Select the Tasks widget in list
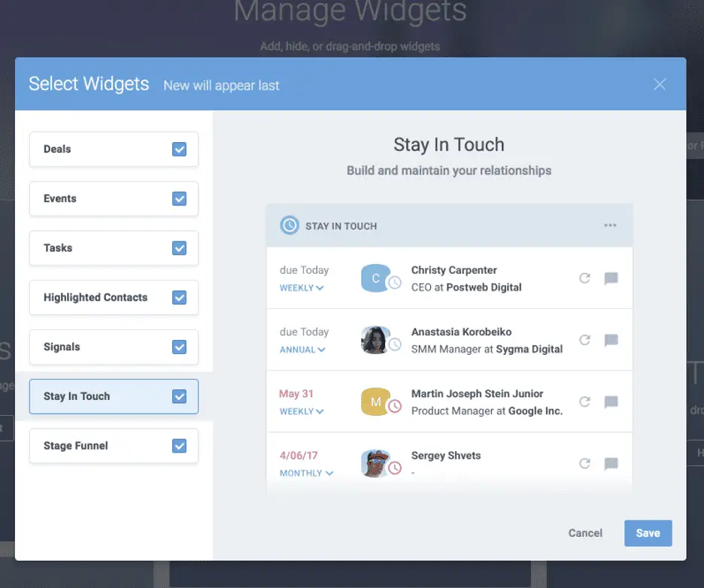This screenshot has height=588, width=704. (98, 248)
